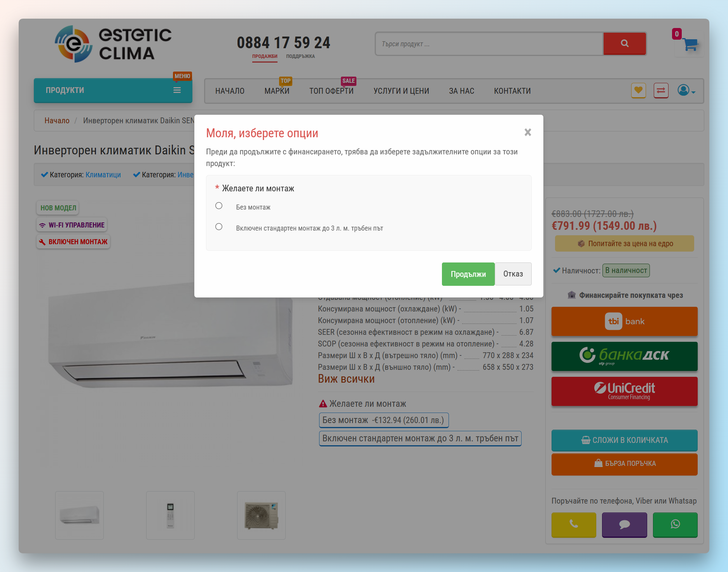Click the product search input field
This screenshot has height=572, width=728.
pos(489,44)
